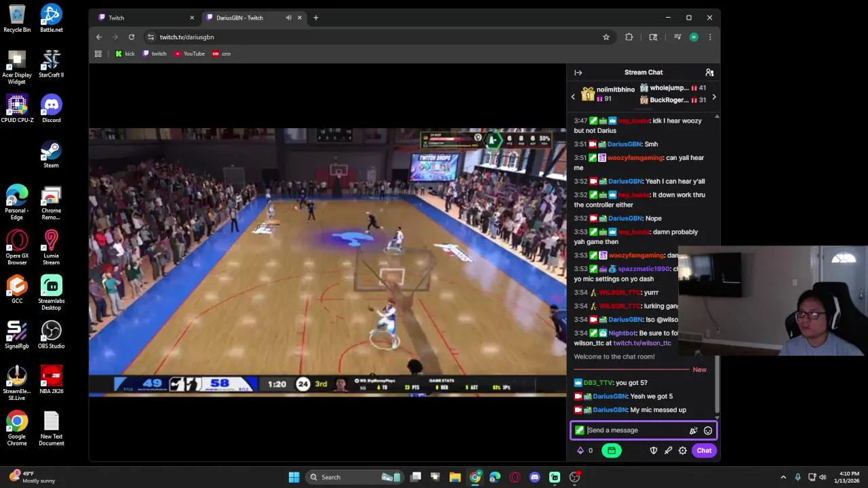Open OBS Studio desktop shortcut
Screen dimensions: 868x488
click(x=52, y=335)
